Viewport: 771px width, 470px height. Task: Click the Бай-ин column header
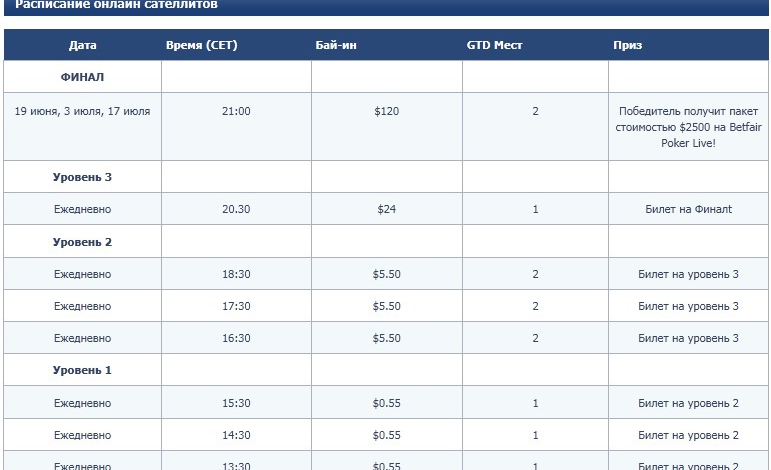(336, 45)
